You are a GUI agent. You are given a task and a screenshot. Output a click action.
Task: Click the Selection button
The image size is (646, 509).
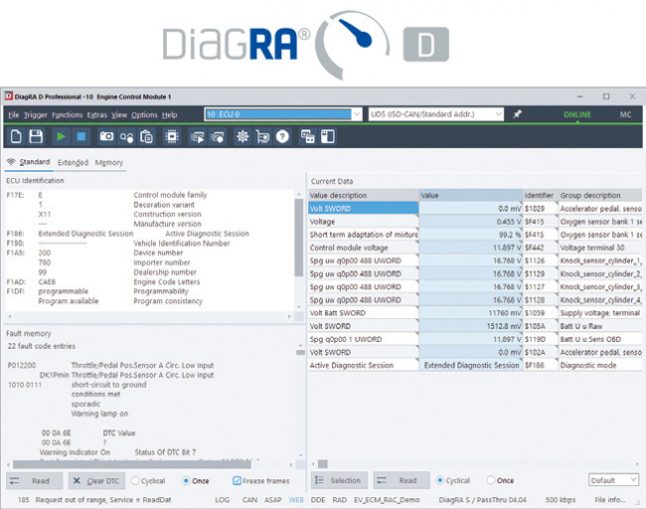point(339,480)
